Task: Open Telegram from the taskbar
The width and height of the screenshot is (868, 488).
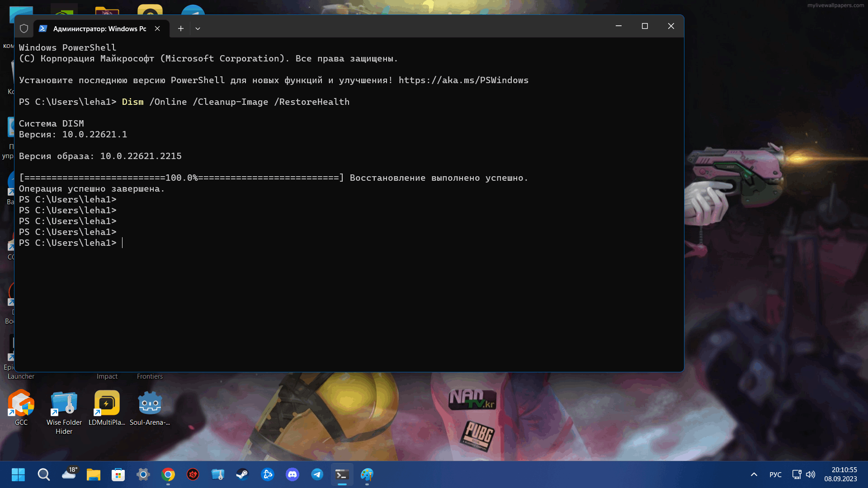Action: click(317, 474)
